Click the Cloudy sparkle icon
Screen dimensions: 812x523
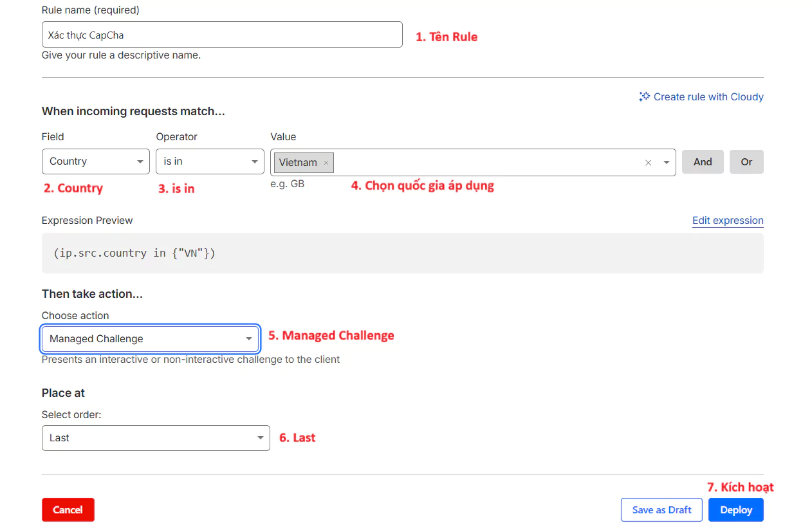[644, 96]
